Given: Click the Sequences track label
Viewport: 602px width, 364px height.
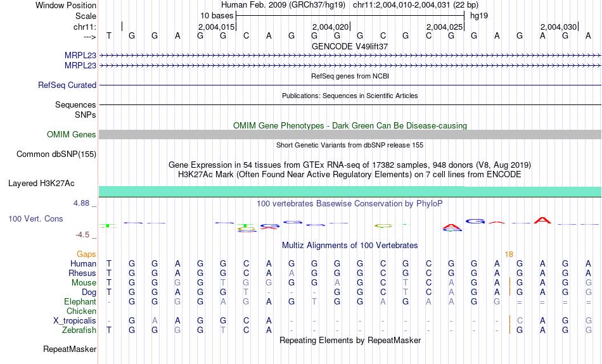Looking at the screenshot, I should click(75, 104).
